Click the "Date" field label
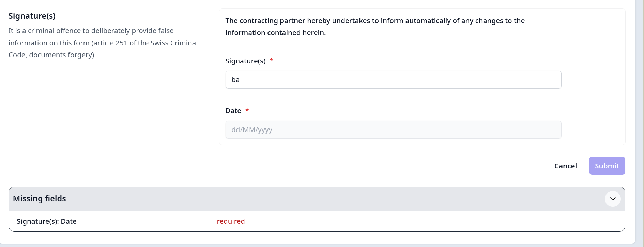 (233, 111)
